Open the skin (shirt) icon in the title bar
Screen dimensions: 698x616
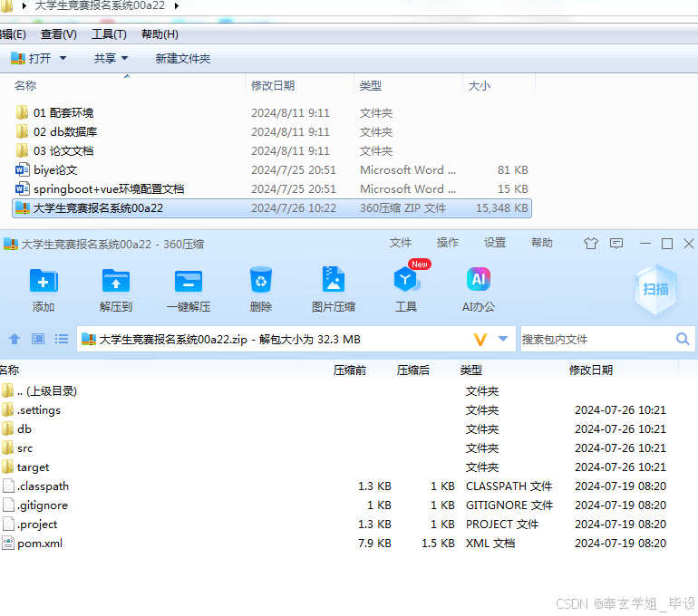(591, 244)
